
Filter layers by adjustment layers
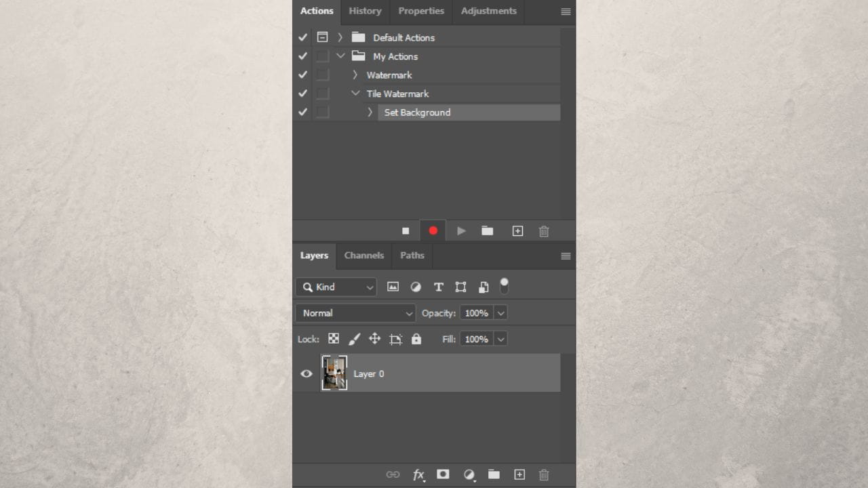click(416, 287)
